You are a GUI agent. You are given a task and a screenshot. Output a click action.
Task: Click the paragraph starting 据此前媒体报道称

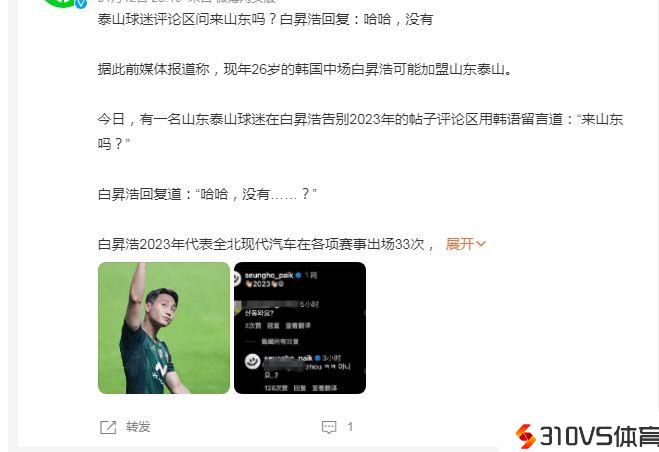tap(306, 69)
